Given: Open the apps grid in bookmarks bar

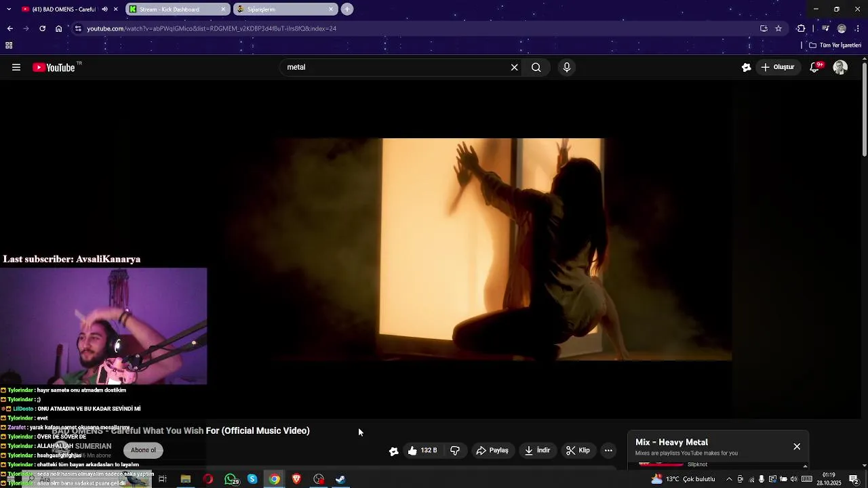Looking at the screenshot, I should [x=9, y=45].
